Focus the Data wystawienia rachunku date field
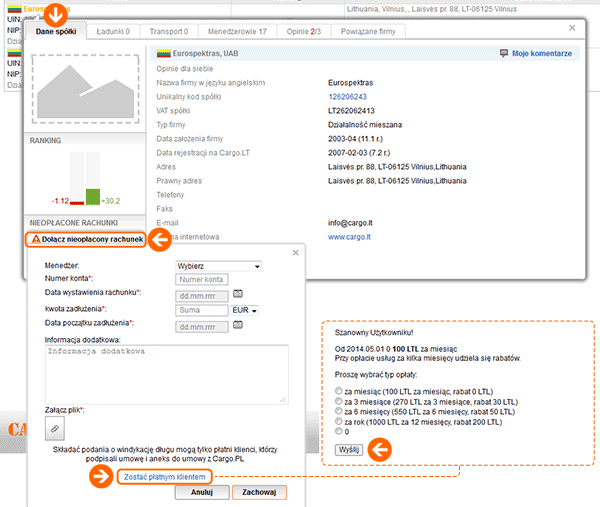 pyautogui.click(x=202, y=296)
